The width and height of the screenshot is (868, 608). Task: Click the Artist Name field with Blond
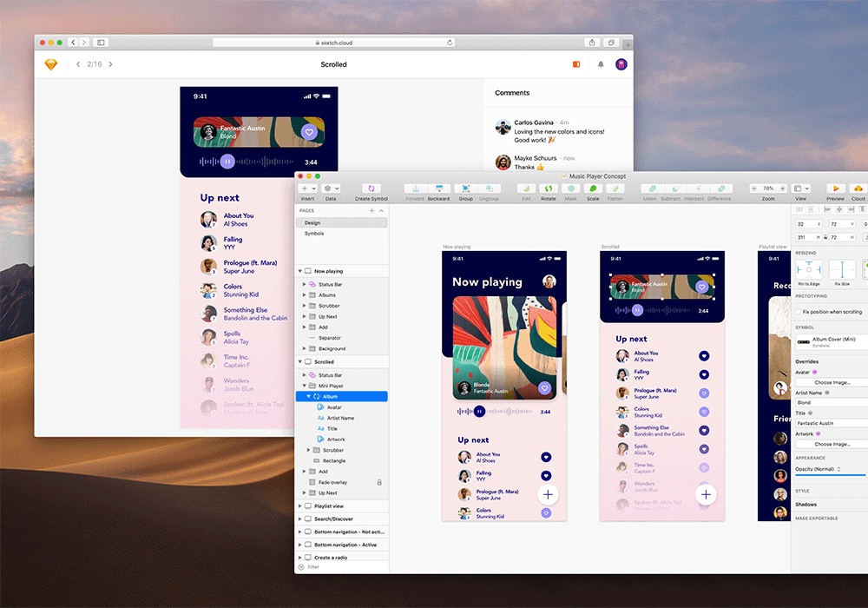(x=832, y=402)
